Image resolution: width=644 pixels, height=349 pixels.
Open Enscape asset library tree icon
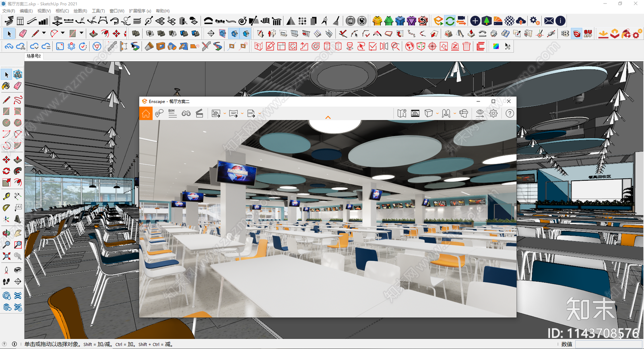tap(486, 21)
